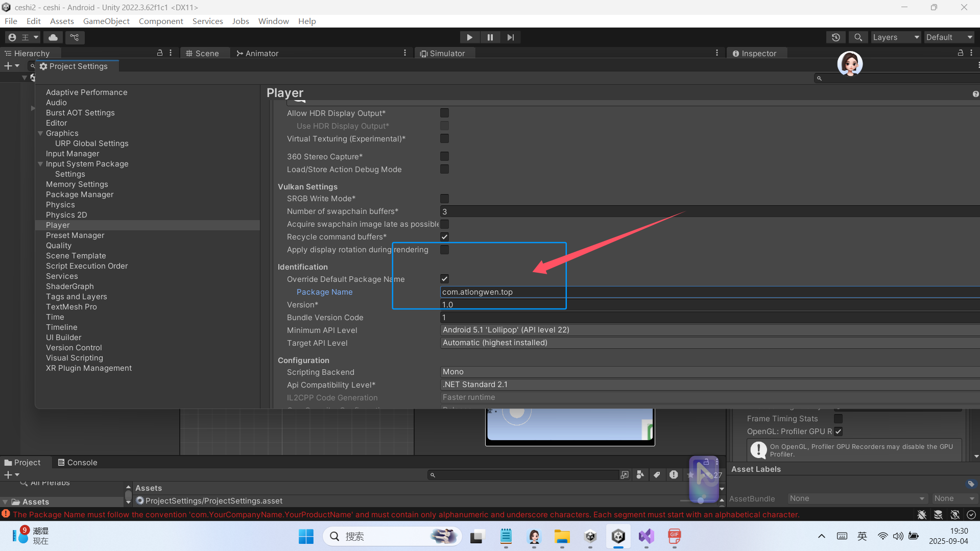The width and height of the screenshot is (980, 551).
Task: Click the Windows Start button
Action: point(306,536)
